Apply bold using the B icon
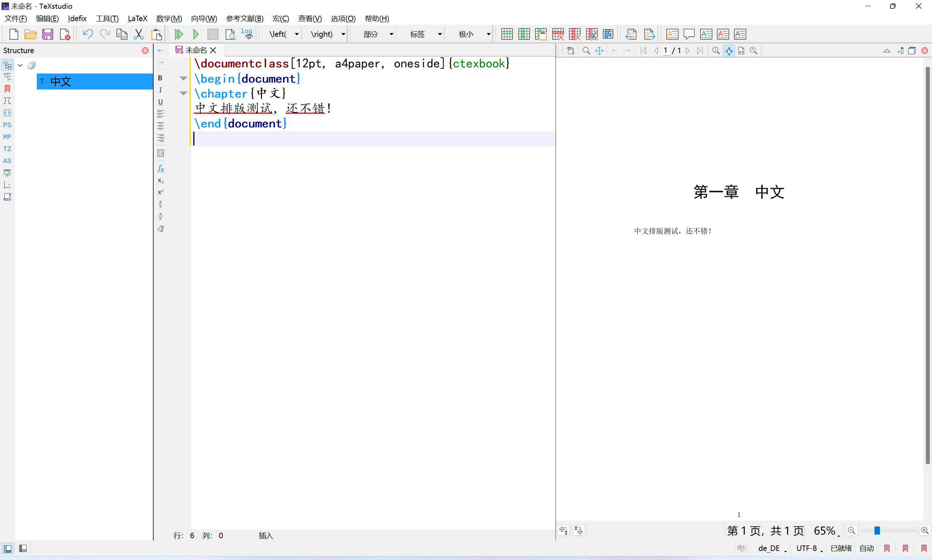Screen dimensions: 932x560 [161, 78]
